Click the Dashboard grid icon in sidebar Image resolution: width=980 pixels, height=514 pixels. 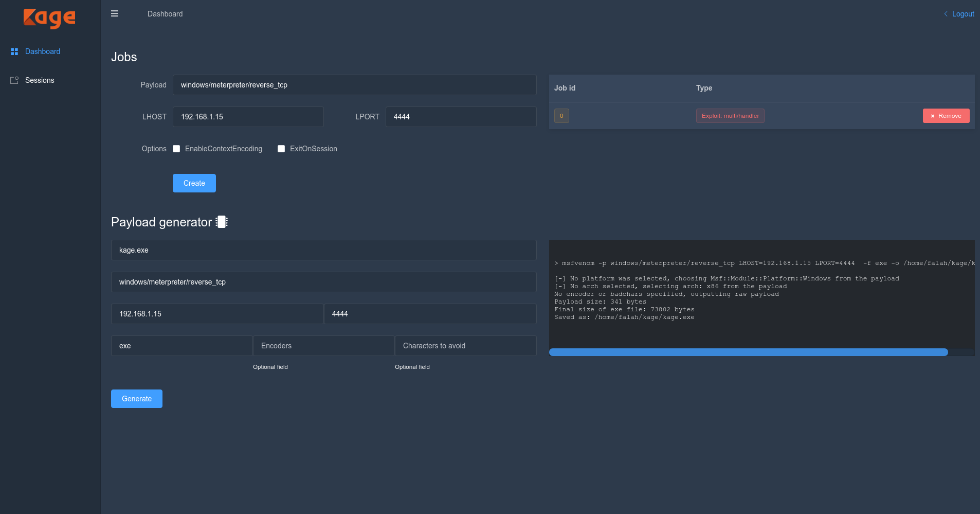pyautogui.click(x=14, y=51)
